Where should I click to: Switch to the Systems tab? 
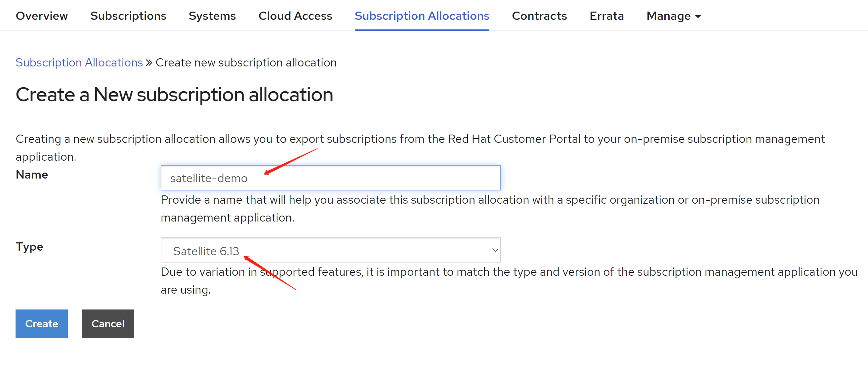[x=212, y=16]
